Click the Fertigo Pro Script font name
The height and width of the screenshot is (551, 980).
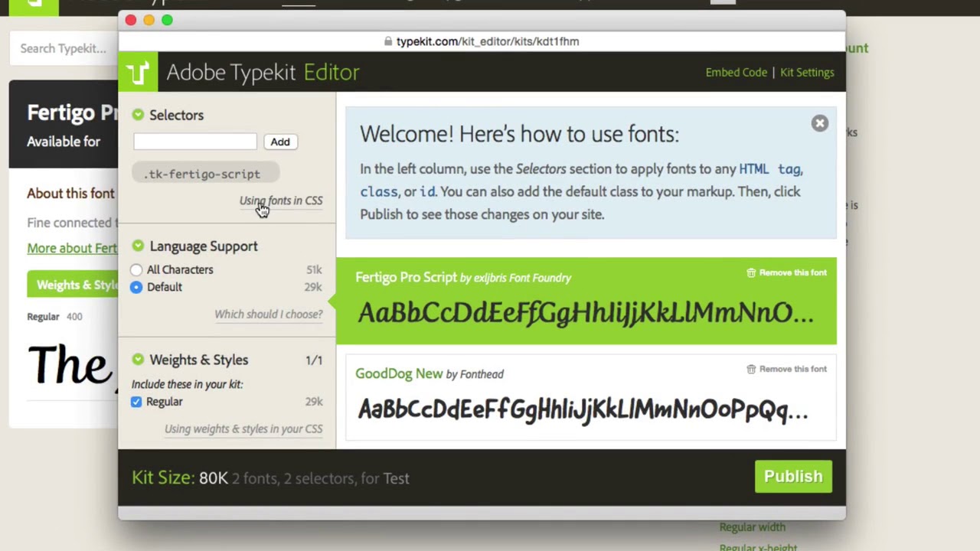(x=406, y=277)
